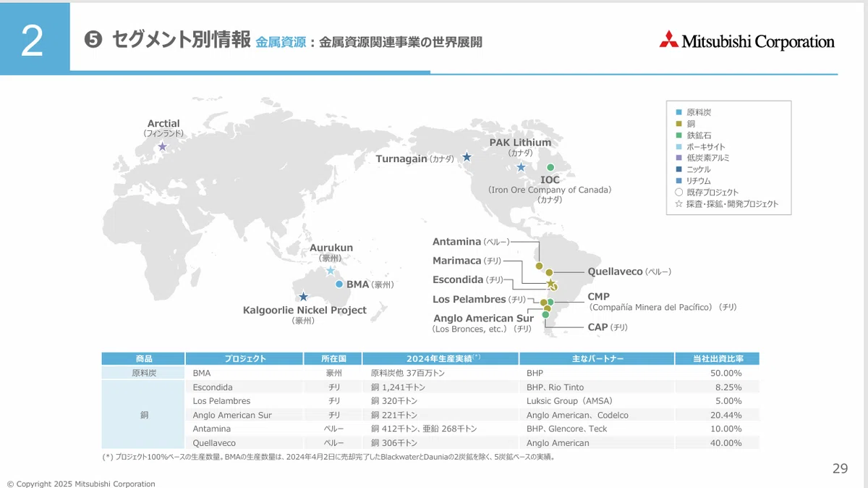Screen dimensions: 868x488
Task: Click the Anglo American Sur map label
Action: click(483, 318)
